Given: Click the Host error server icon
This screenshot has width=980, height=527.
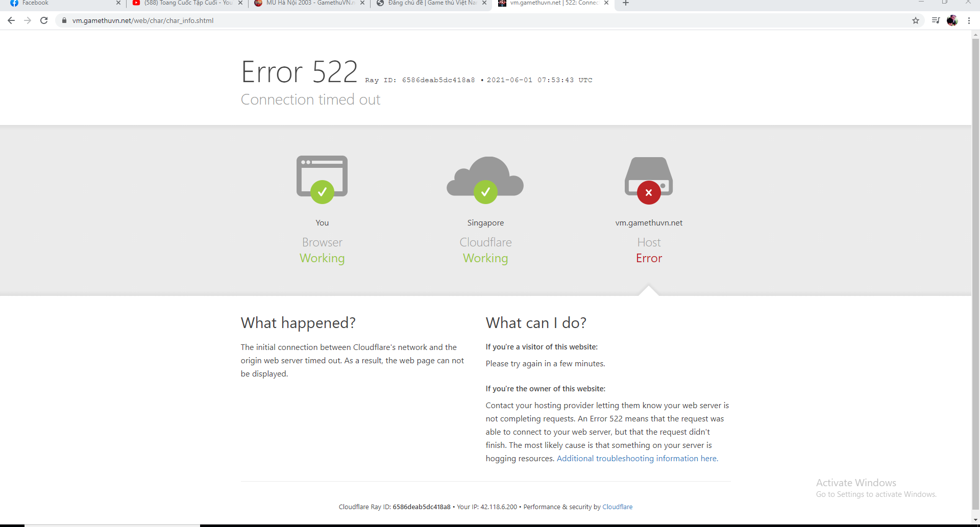Looking at the screenshot, I should (649, 180).
